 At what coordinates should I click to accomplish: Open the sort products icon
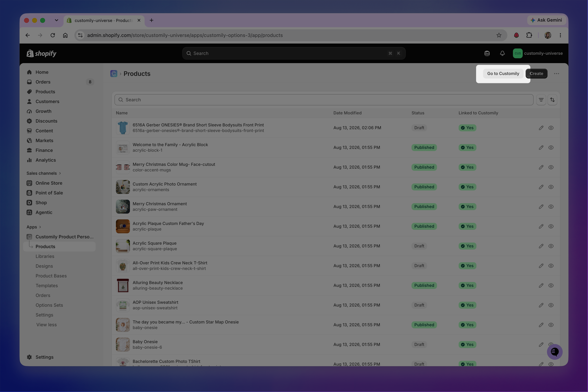point(552,100)
